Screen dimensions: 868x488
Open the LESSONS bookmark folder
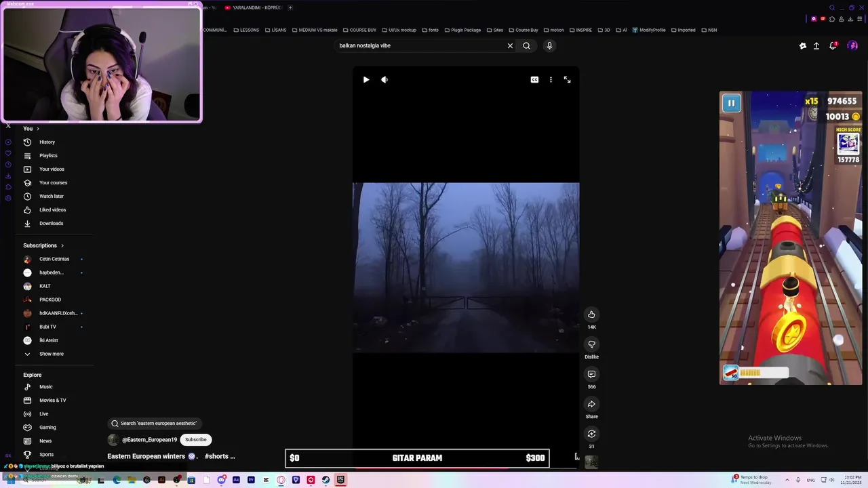point(246,30)
